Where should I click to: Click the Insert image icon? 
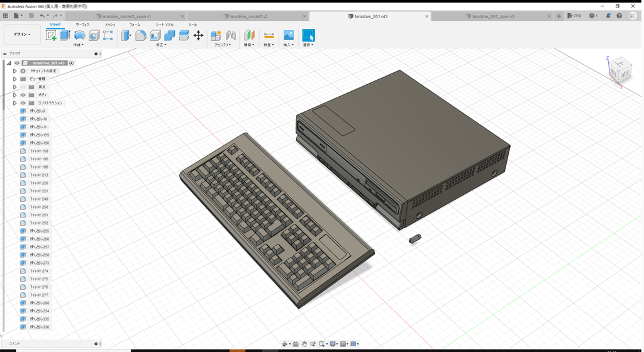[x=289, y=35]
